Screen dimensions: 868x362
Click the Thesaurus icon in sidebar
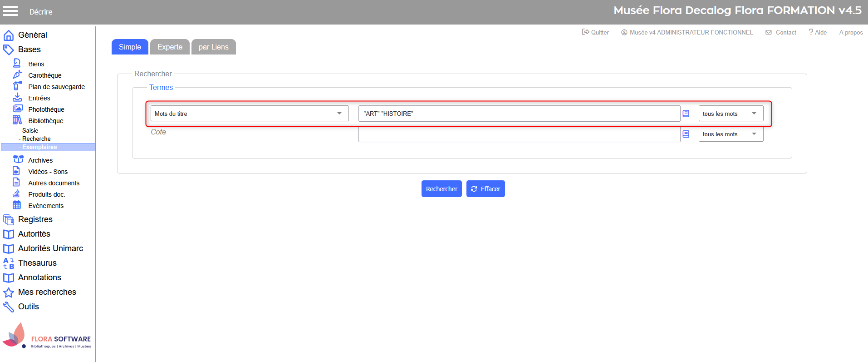tap(9, 263)
